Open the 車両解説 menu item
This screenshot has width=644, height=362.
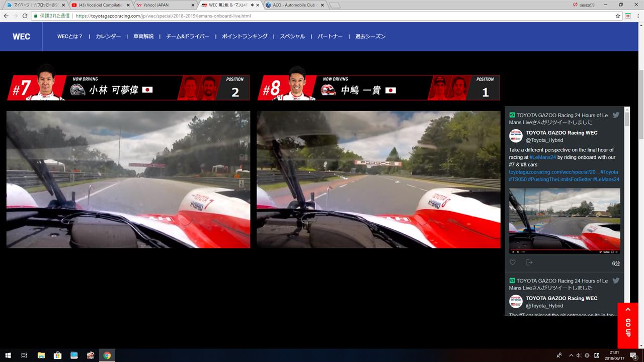click(x=143, y=36)
